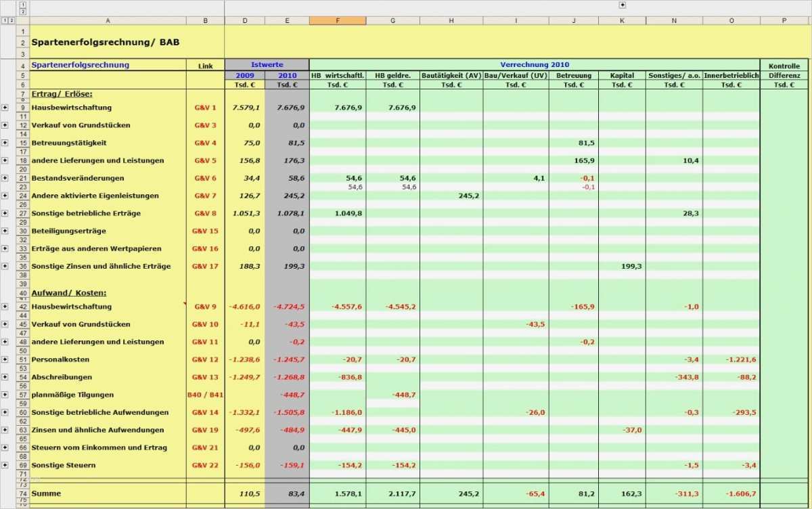The width and height of the screenshot is (812, 509).
Task: Click the plus icon beside Sonstige Steuern row
Action: click(5, 465)
